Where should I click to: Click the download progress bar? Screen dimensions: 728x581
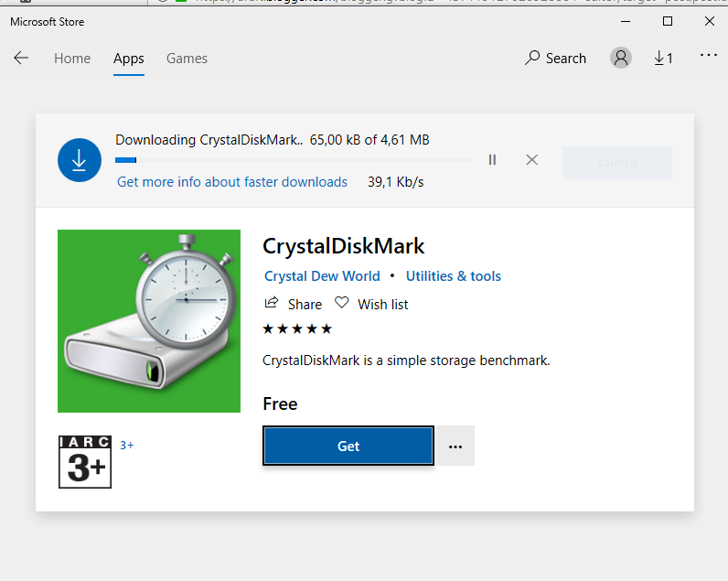[294, 160]
